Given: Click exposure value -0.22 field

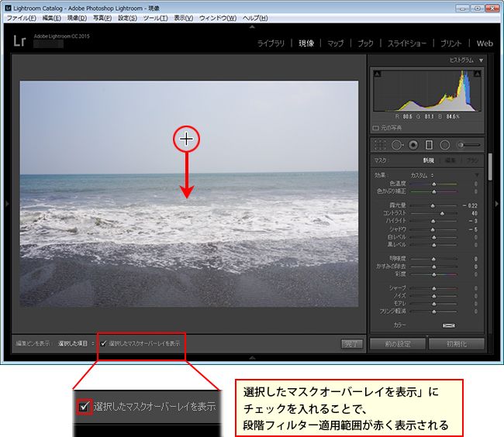Looking at the screenshot, I should [470, 205].
